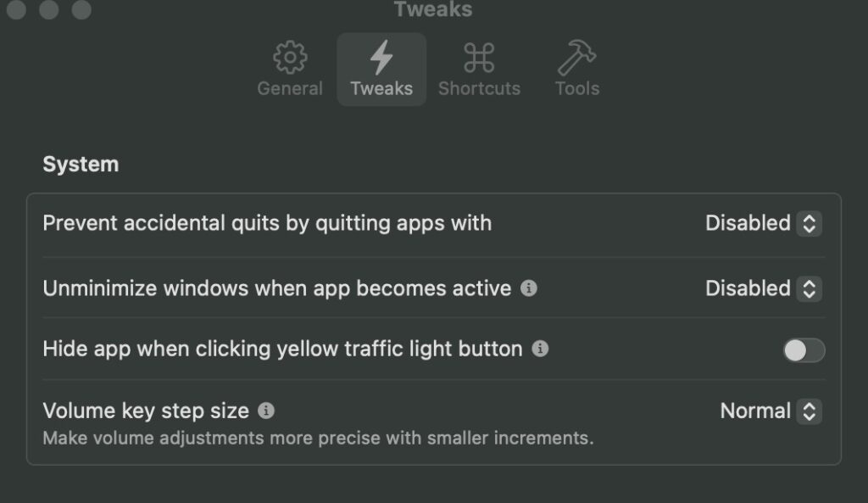Image resolution: width=868 pixels, height=503 pixels.
Task: Go to the General tab label
Action: tap(290, 88)
